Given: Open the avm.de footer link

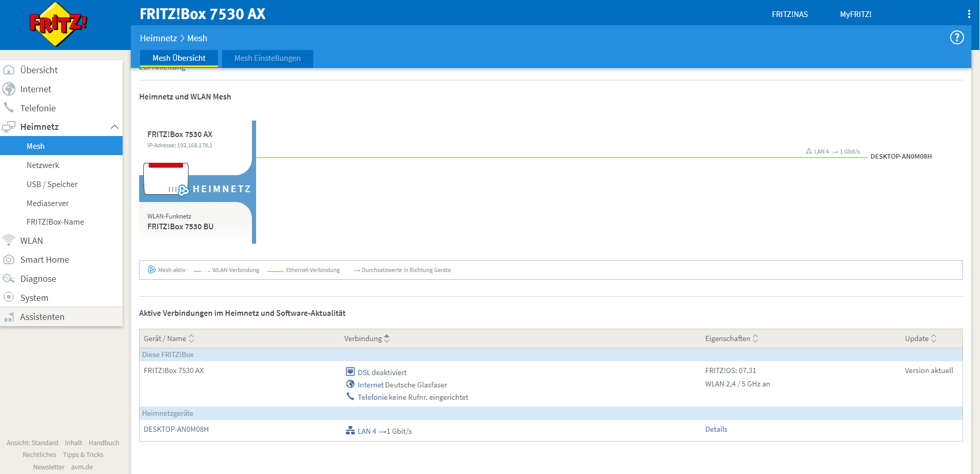Looking at the screenshot, I should 82,467.
